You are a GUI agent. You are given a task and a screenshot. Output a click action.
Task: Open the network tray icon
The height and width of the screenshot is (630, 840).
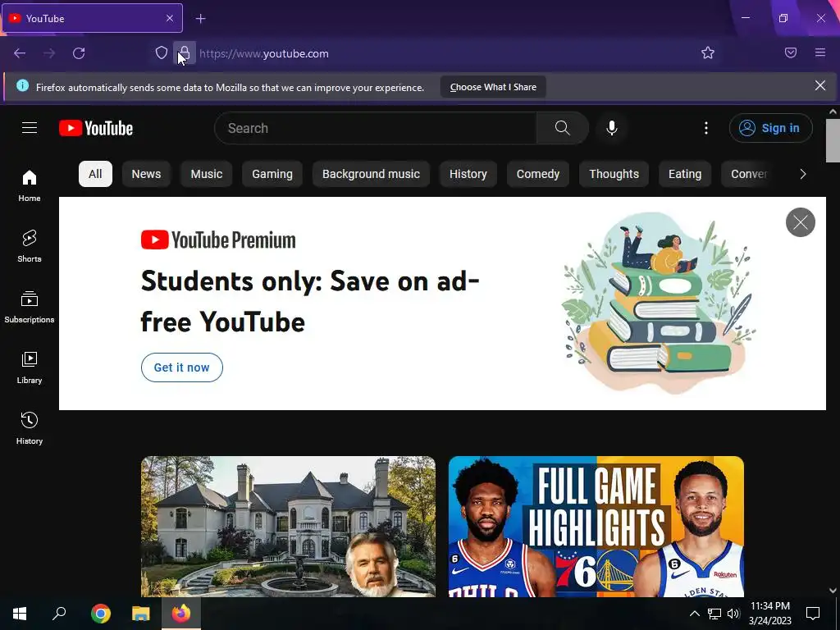(x=714, y=614)
